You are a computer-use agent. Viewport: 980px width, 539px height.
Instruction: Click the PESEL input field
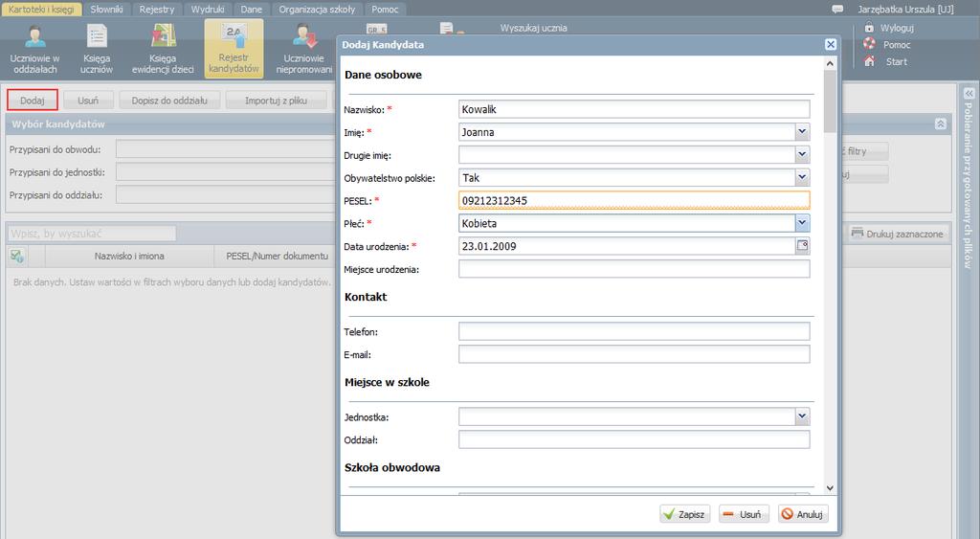pos(635,200)
